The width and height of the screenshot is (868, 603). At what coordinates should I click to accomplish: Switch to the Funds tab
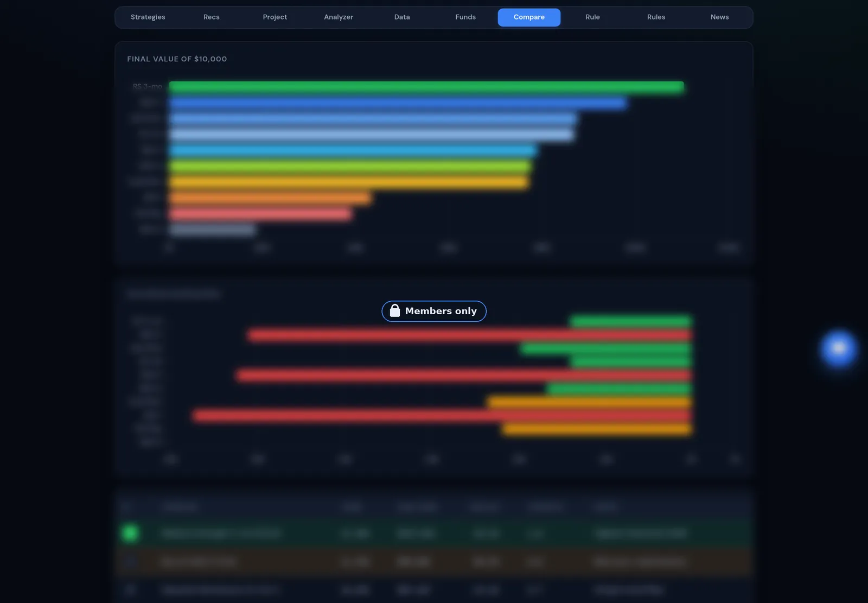465,17
